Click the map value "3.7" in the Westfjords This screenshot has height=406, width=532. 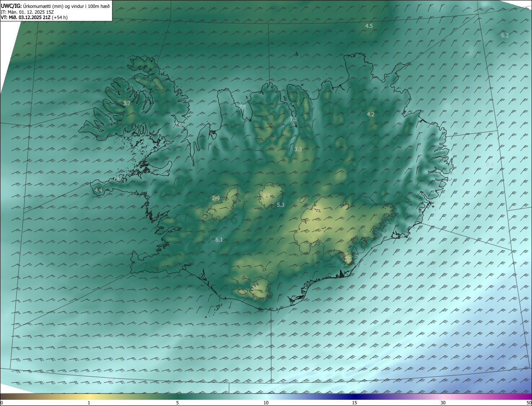pyautogui.click(x=127, y=103)
